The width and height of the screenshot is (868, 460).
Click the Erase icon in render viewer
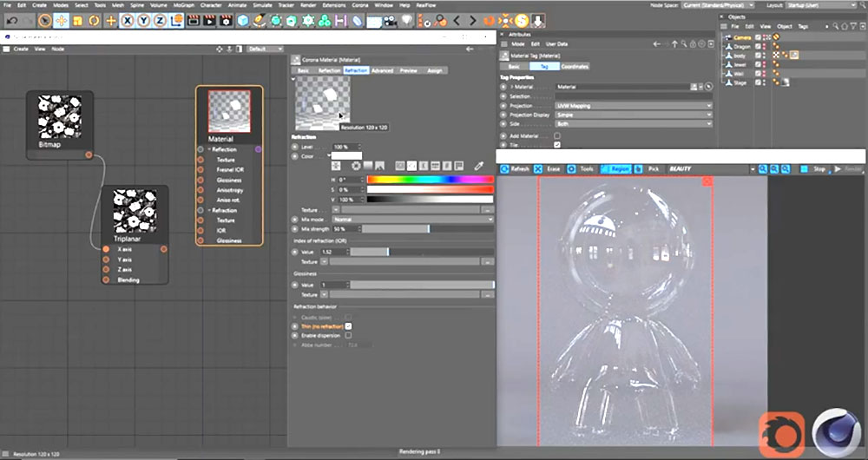[x=538, y=168]
